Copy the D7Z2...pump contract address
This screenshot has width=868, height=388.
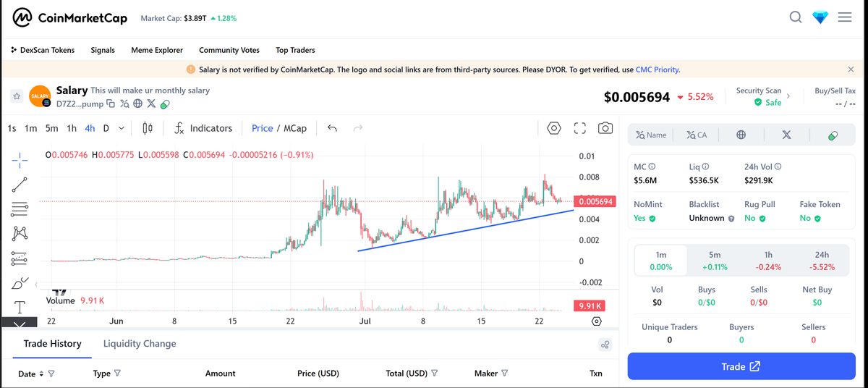pyautogui.click(x=111, y=104)
